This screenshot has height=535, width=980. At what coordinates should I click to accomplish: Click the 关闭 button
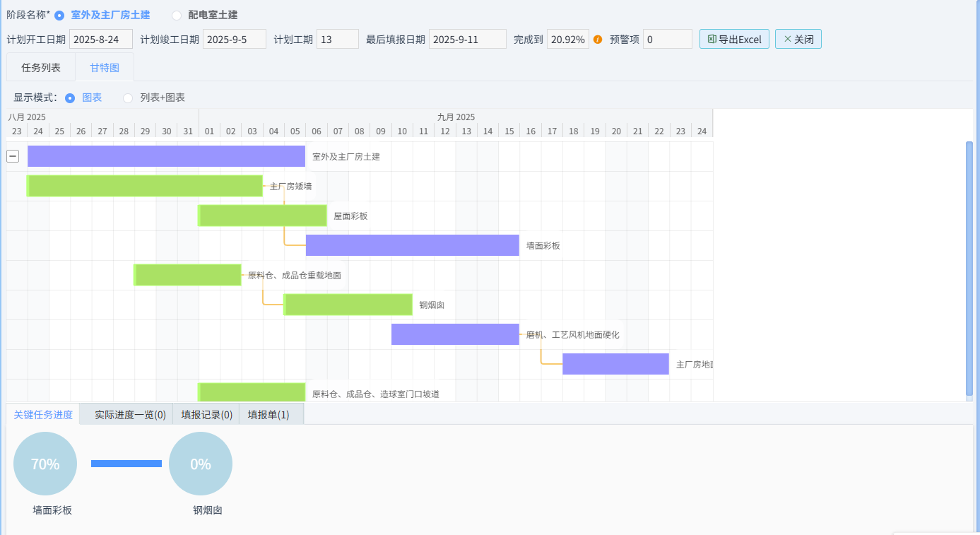click(798, 40)
